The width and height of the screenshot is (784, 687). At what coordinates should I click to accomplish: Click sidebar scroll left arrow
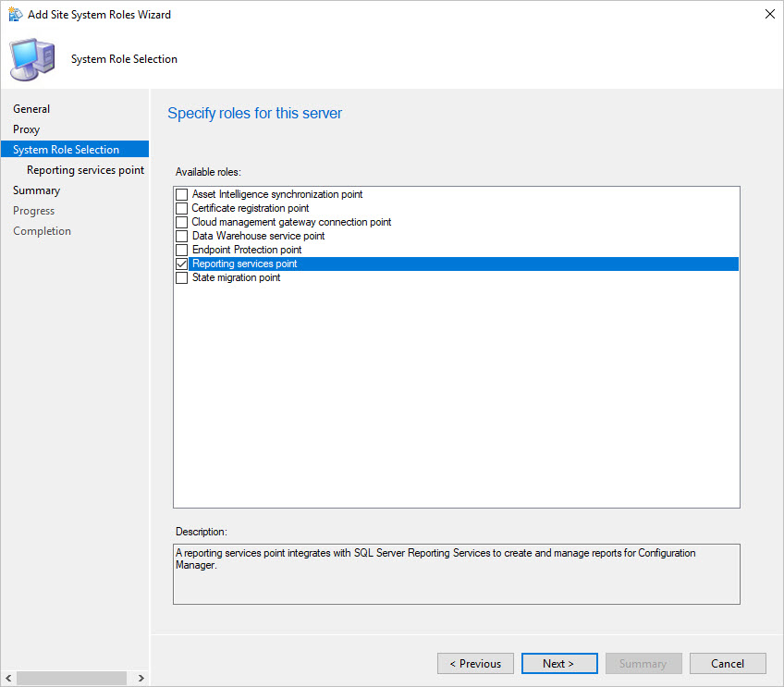point(8,679)
